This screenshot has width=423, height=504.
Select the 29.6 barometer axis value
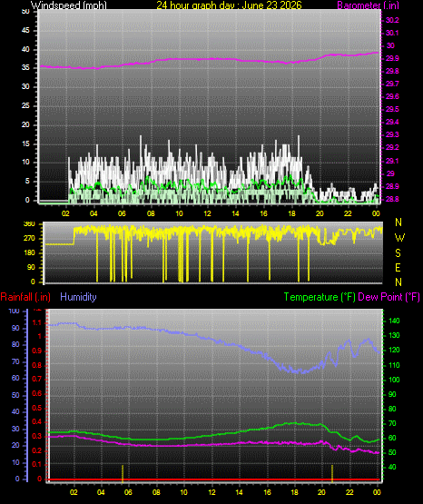[x=392, y=97]
